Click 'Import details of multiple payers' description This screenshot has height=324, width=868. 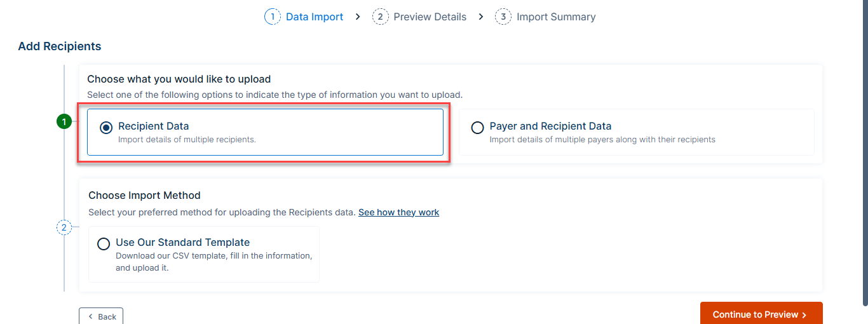(602, 140)
